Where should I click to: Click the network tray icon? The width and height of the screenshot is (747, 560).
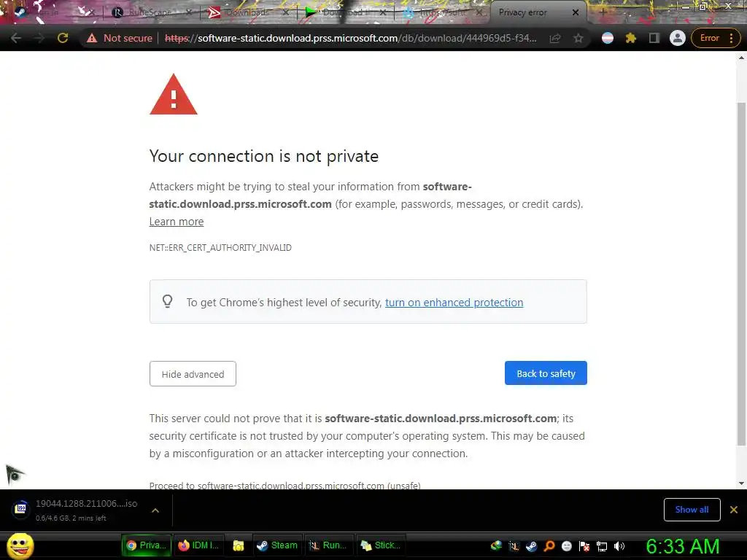coord(602,546)
